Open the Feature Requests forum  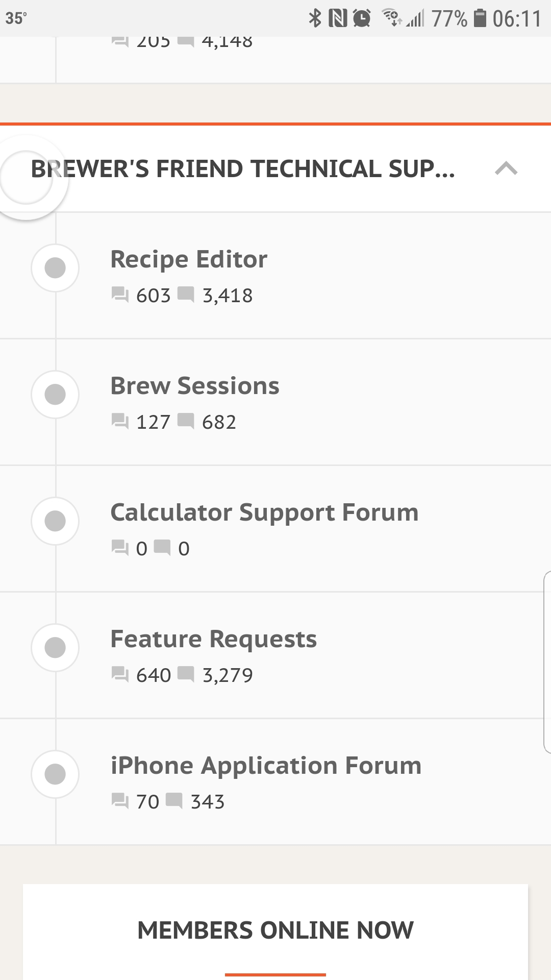tap(213, 639)
